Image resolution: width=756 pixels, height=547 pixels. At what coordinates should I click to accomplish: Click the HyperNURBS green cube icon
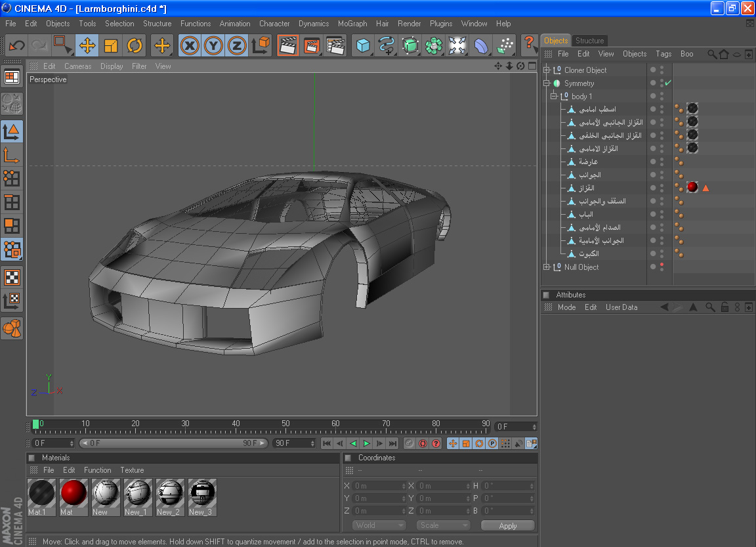pyautogui.click(x=409, y=46)
